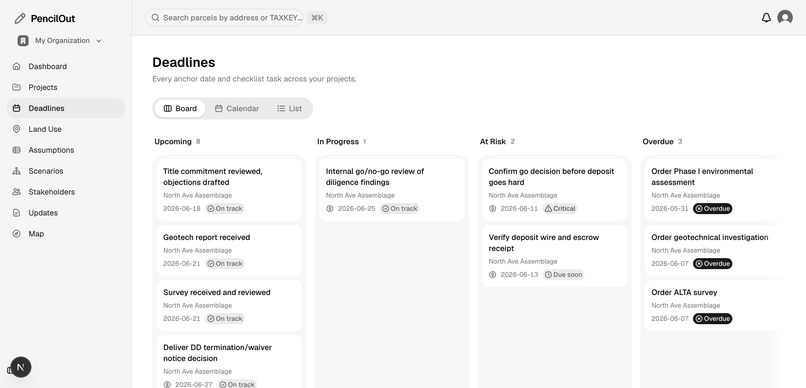Click the search magnifier icon

155,17
